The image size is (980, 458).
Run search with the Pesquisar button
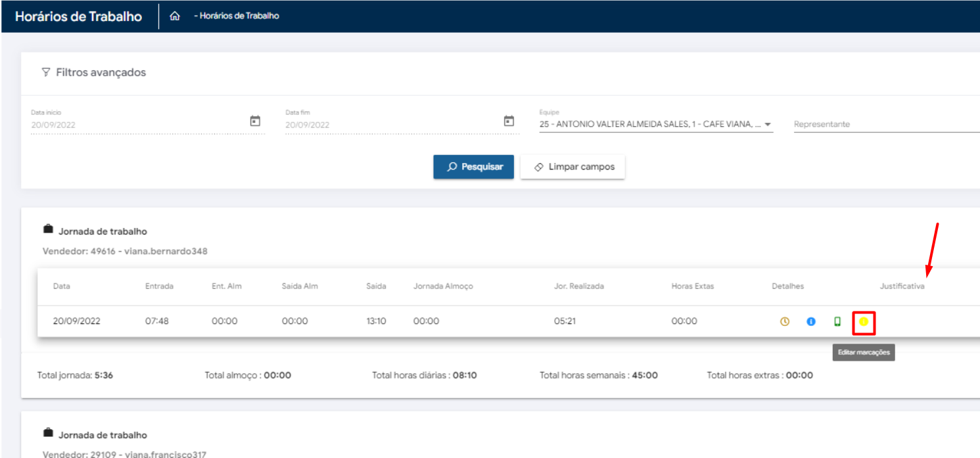473,167
